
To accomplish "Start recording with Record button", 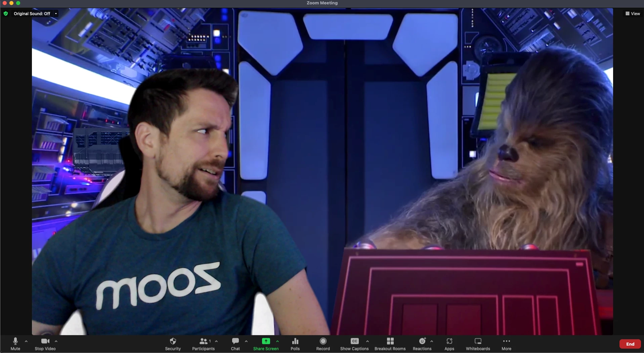I will click(323, 344).
